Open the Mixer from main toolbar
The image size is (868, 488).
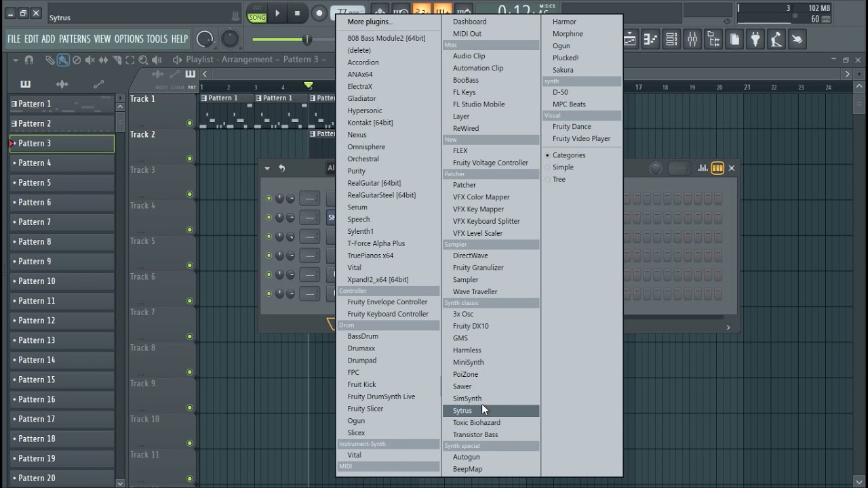pos(692,39)
